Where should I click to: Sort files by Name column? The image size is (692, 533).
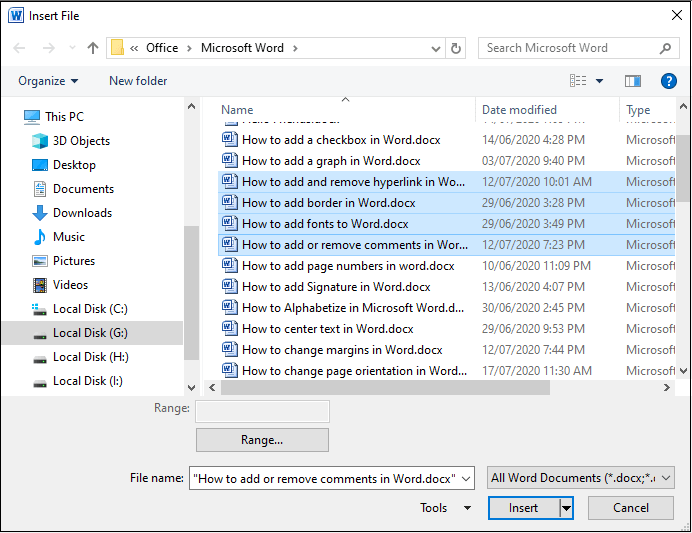coord(237,110)
